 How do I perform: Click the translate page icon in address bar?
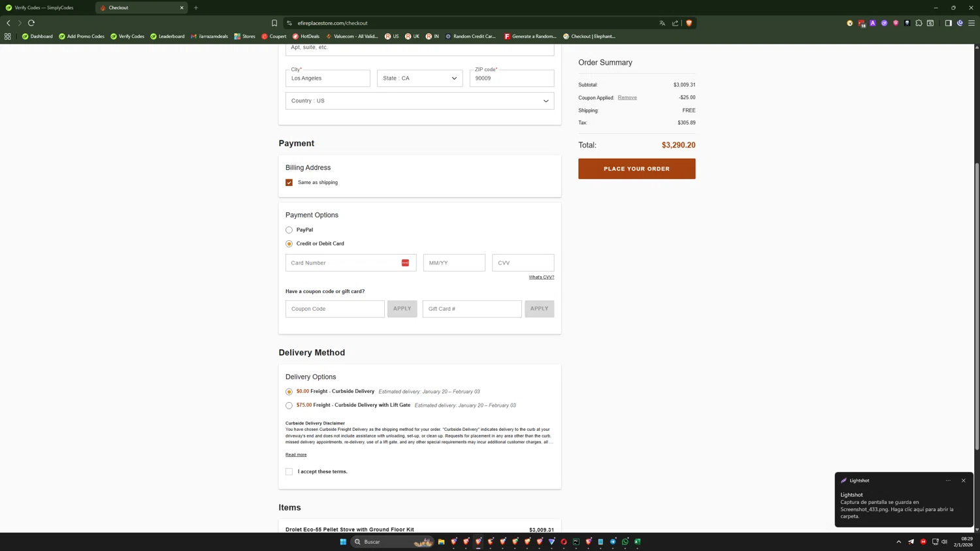pyautogui.click(x=662, y=23)
